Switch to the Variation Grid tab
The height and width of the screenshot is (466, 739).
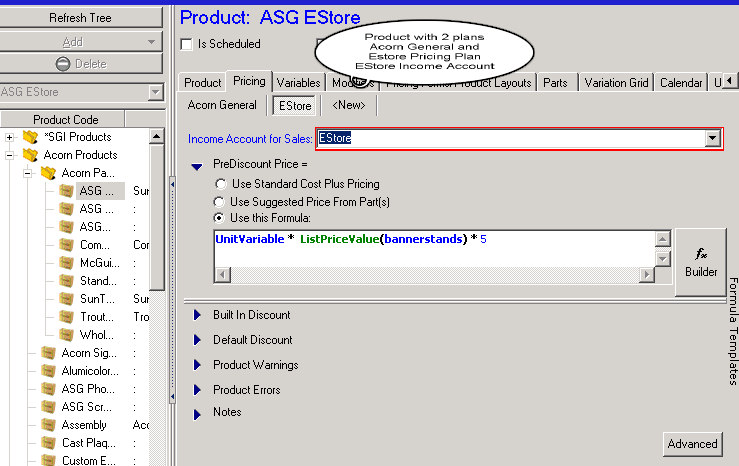click(616, 83)
